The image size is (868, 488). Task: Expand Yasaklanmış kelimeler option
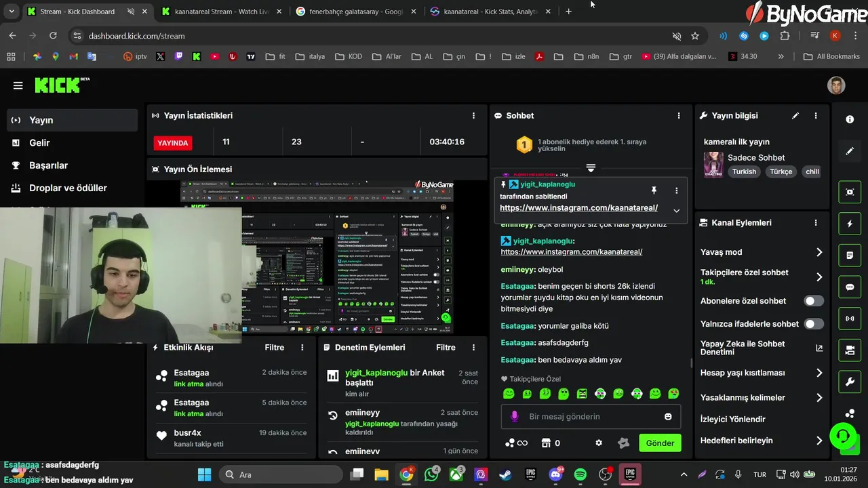click(x=819, y=398)
